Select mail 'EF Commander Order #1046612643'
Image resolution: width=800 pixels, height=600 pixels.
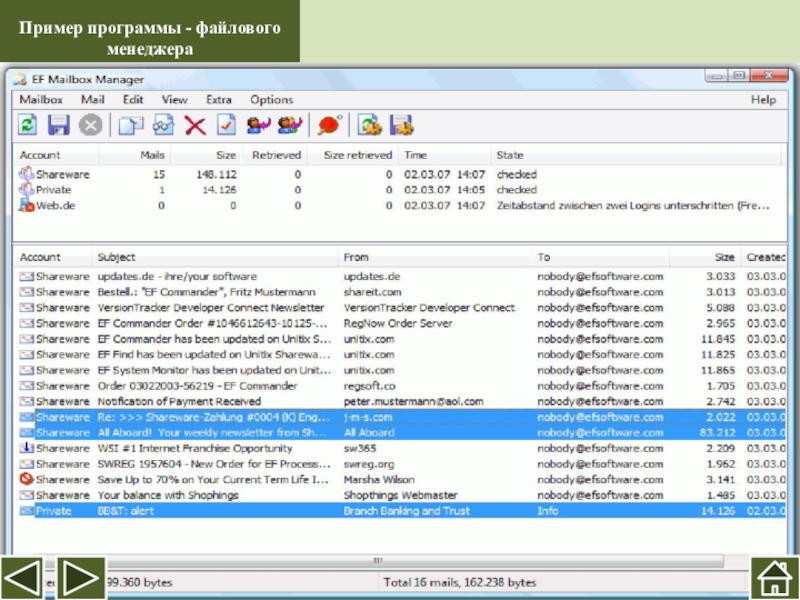(402, 323)
